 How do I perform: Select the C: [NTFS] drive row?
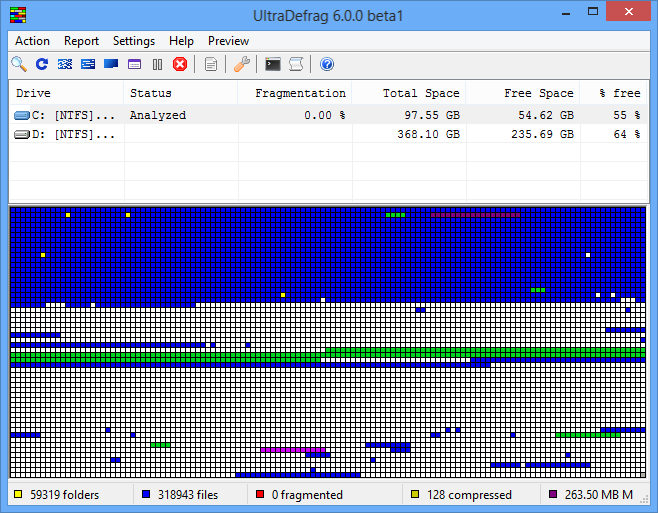pos(329,115)
